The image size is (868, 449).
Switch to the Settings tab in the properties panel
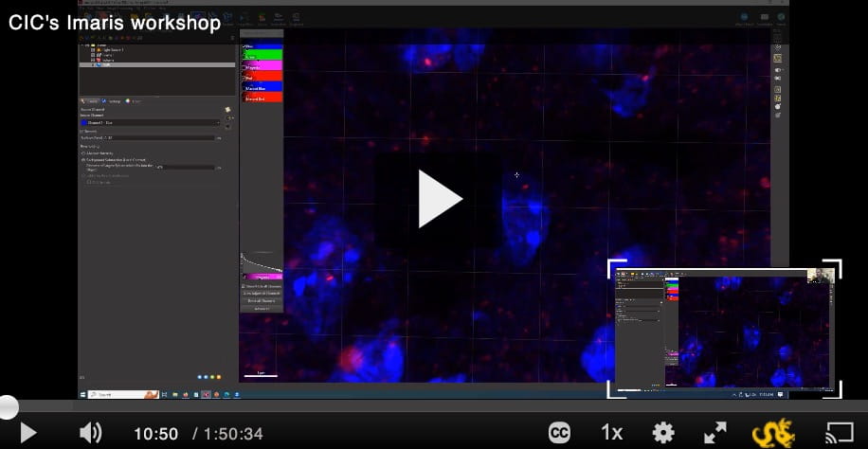coord(113,101)
